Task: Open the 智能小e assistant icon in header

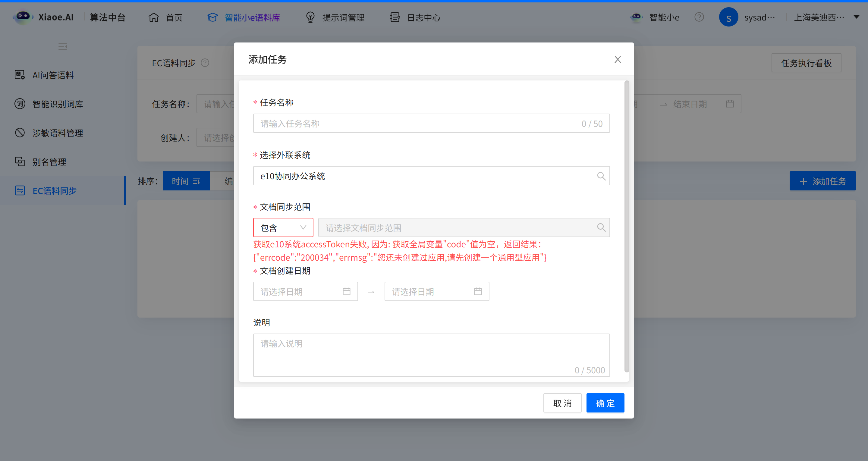Action: click(636, 17)
